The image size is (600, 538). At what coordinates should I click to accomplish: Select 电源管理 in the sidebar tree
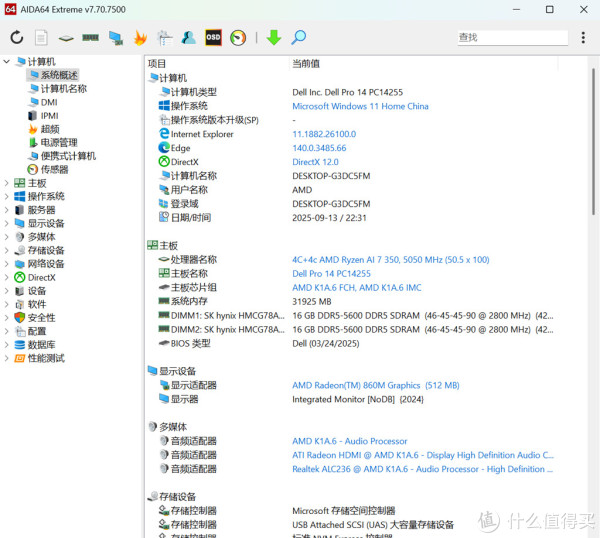[x=58, y=143]
